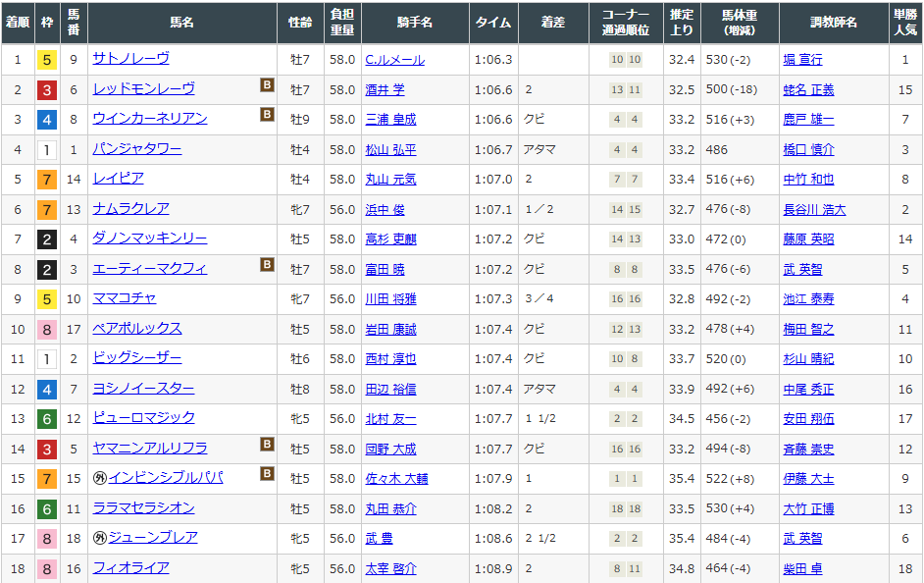This screenshot has height=583, width=924.
Task: Click the 外 mark before インビンシブルパパ
Action: coord(99,478)
